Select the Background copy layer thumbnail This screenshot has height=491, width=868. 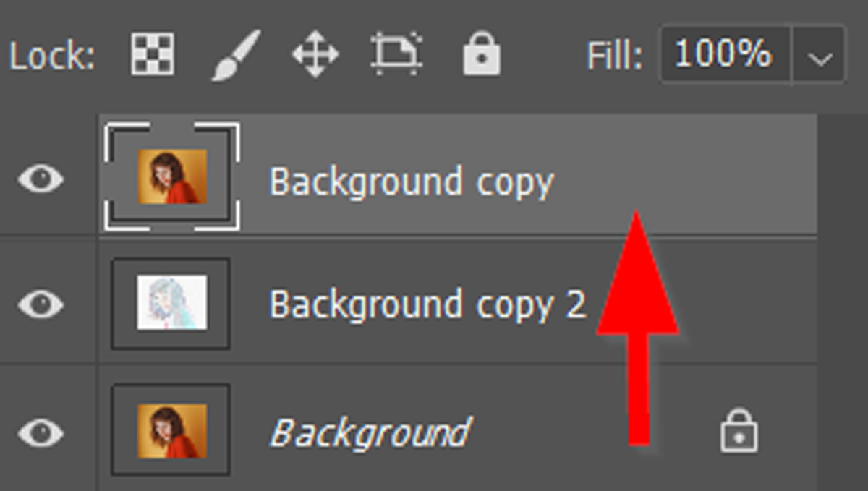(x=172, y=176)
